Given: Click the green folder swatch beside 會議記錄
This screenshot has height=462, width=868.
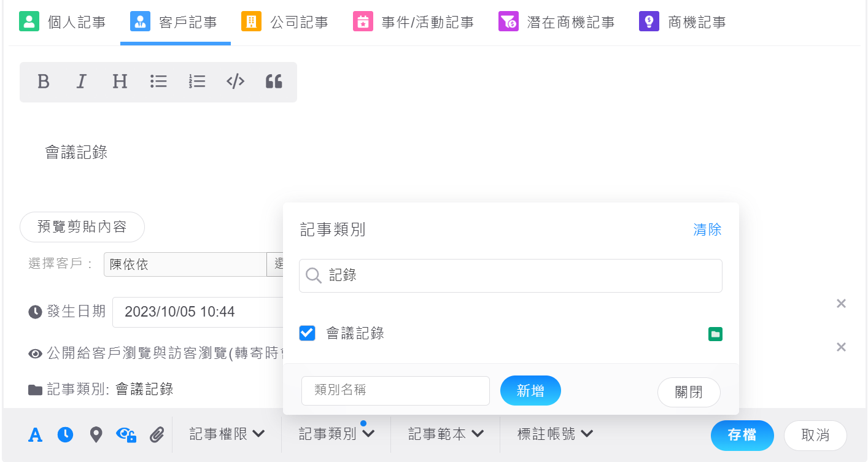Looking at the screenshot, I should 715,334.
